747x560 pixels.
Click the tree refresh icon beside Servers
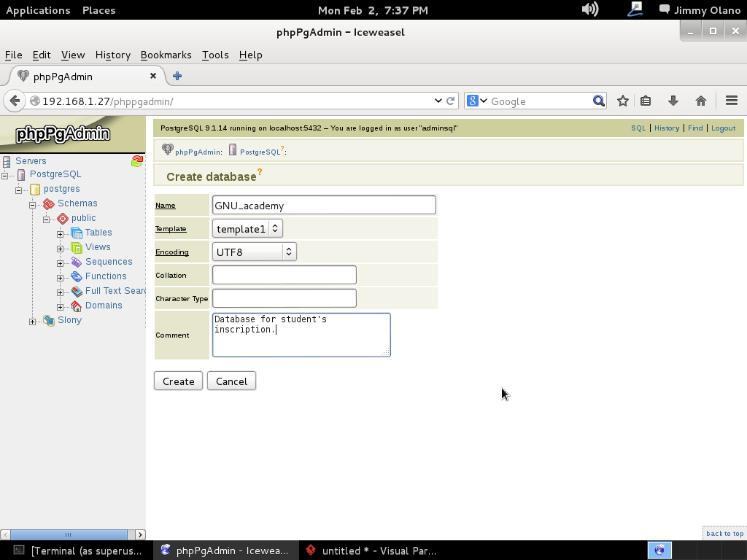pos(136,161)
